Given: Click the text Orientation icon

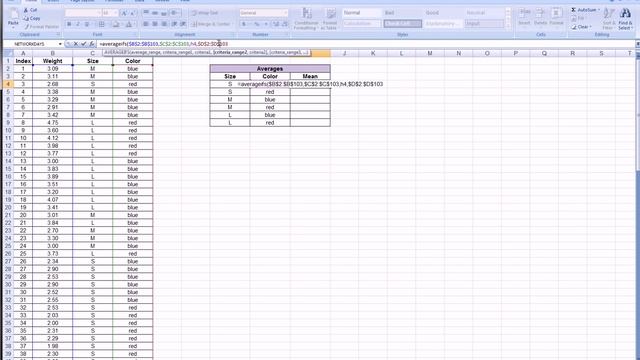Looking at the screenshot, I should click(x=175, y=13).
